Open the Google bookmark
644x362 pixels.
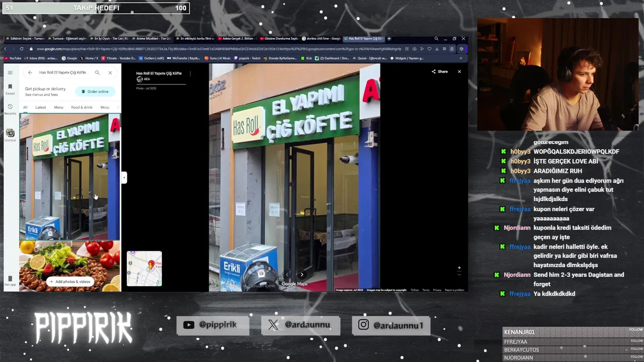coord(69,58)
